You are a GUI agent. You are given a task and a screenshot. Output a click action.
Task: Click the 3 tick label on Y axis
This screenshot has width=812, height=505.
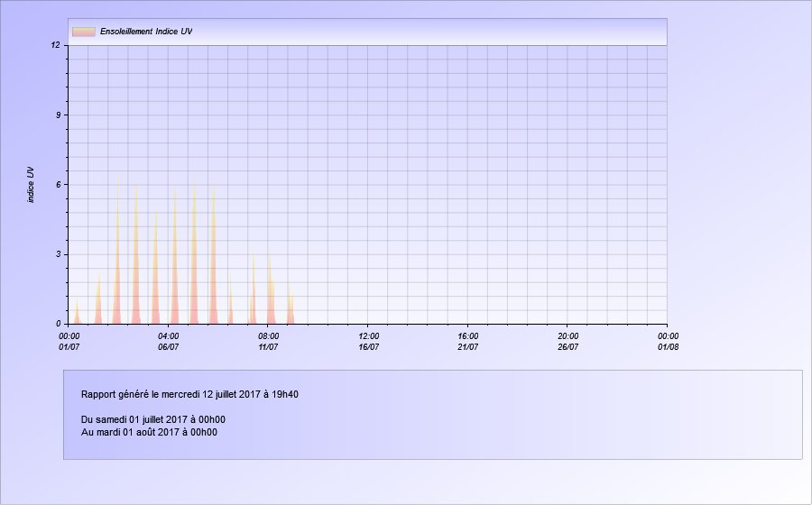[57, 254]
